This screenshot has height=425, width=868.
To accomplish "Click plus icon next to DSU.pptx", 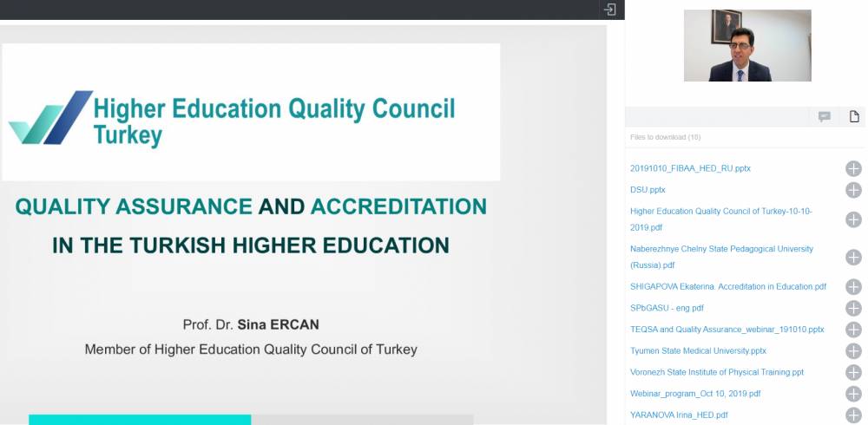I will 853,190.
